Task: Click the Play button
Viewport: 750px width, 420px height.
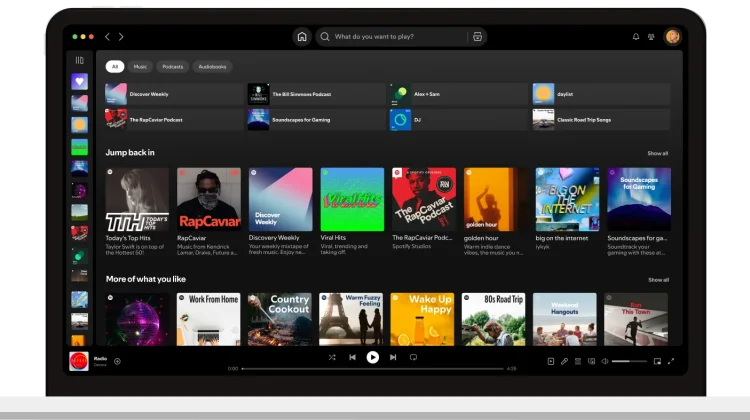Action: 373,357
